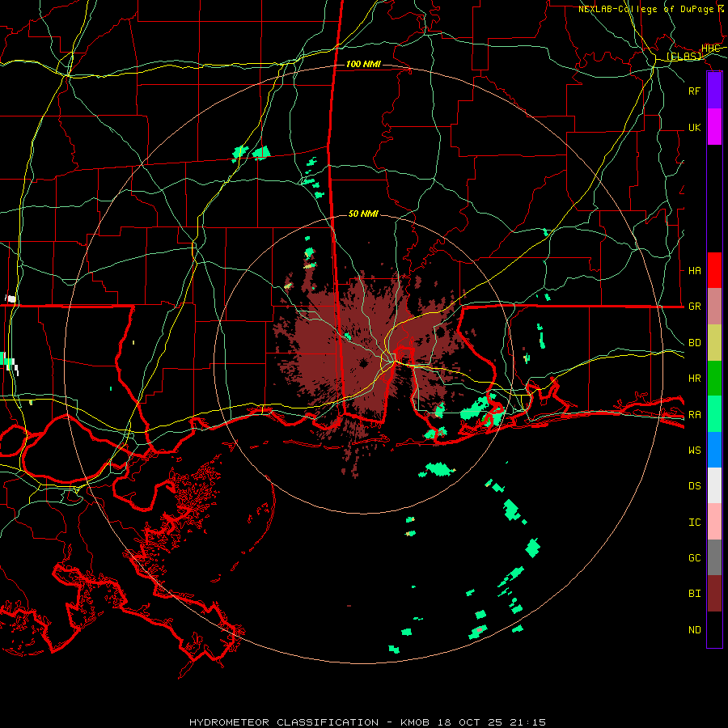Click the 100 NMI range ring label
The height and width of the screenshot is (728, 728).
(363, 64)
